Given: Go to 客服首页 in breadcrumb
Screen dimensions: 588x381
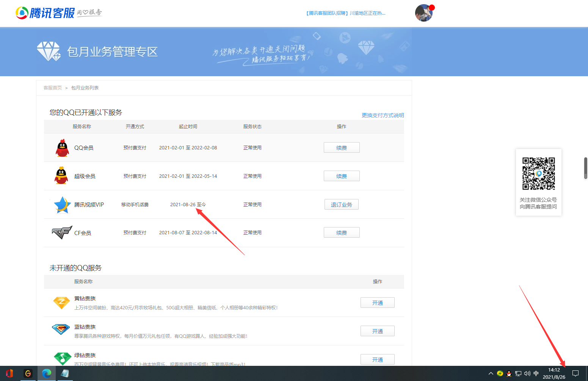Looking at the screenshot, I should 53,88.
